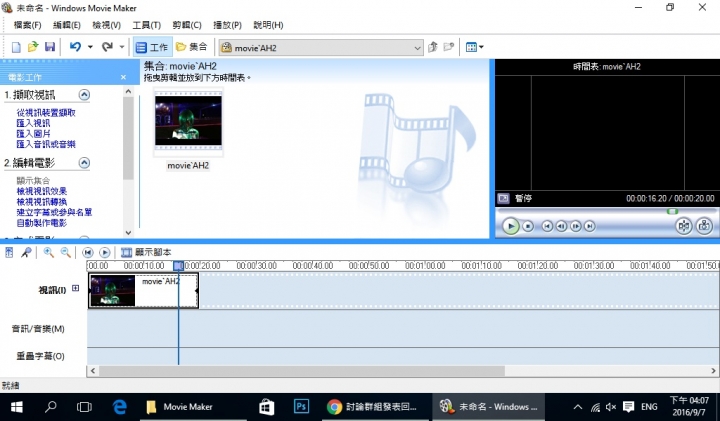Go back to the previous clip in monitor
This screenshot has height=421, width=720.
(547, 226)
